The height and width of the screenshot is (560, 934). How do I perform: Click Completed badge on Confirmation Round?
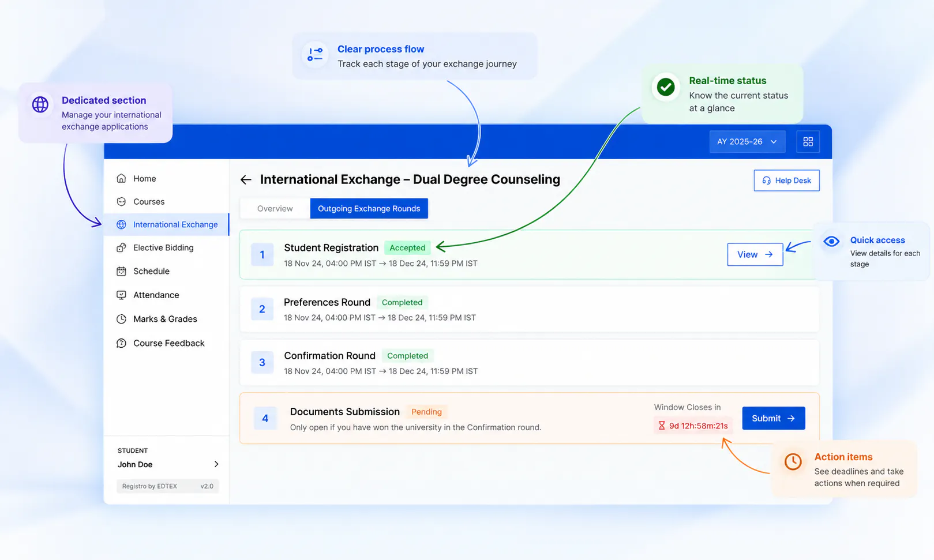pos(408,356)
